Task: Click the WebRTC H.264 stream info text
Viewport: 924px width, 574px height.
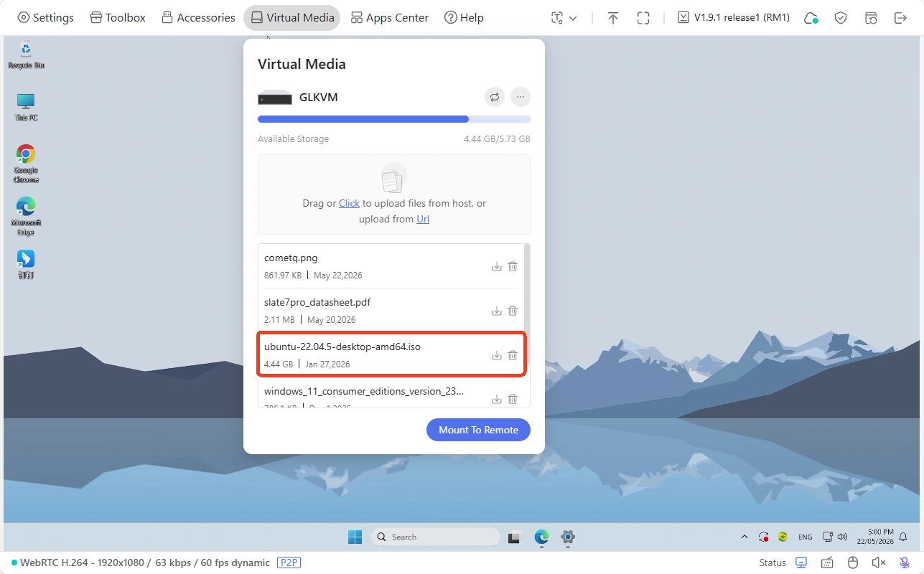Action: pos(145,563)
